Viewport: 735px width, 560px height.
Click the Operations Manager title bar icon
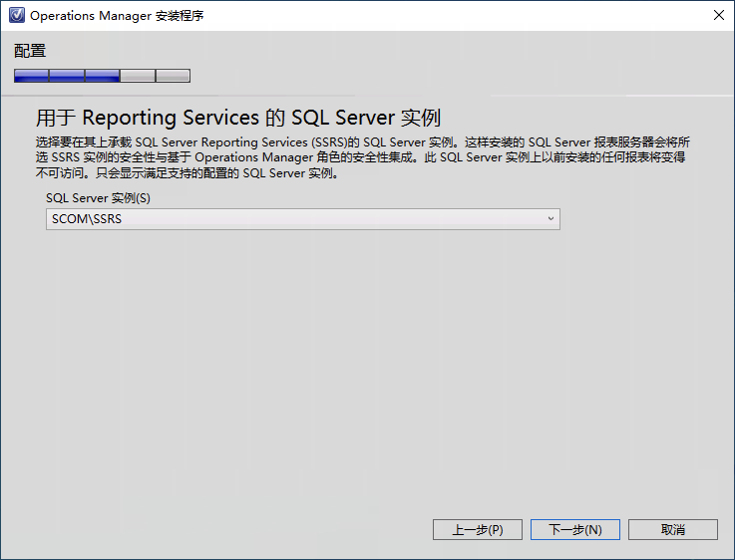pos(17,15)
